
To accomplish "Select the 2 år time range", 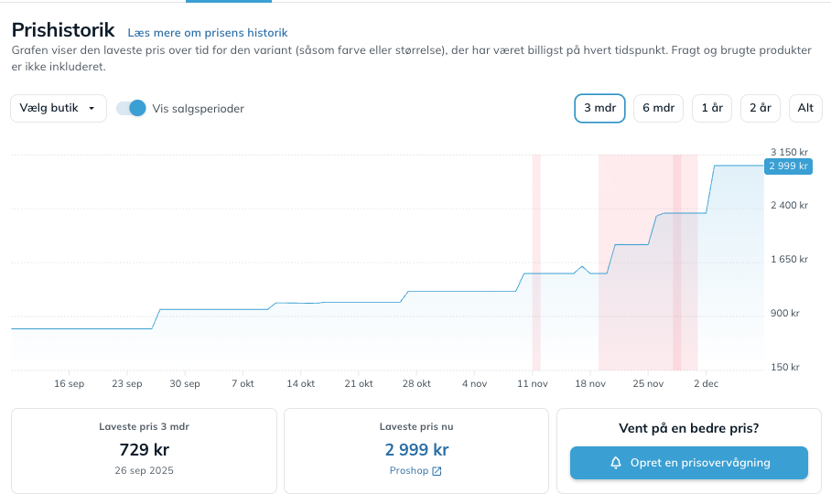I will tap(760, 108).
